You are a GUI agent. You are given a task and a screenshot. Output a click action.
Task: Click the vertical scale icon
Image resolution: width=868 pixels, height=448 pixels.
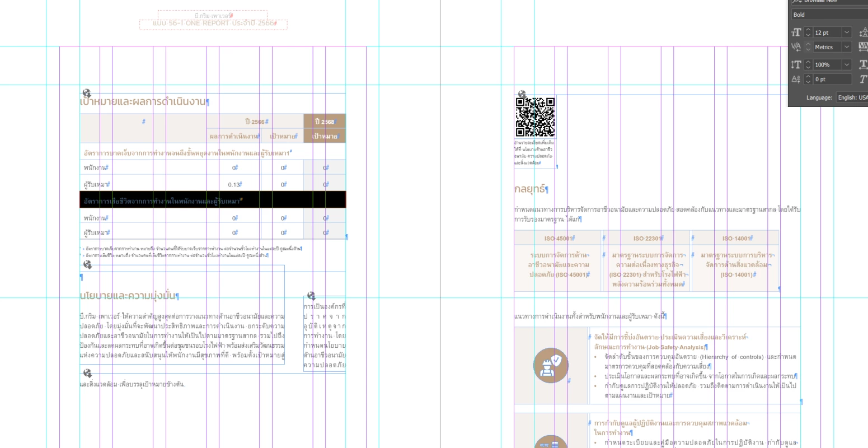click(x=796, y=64)
